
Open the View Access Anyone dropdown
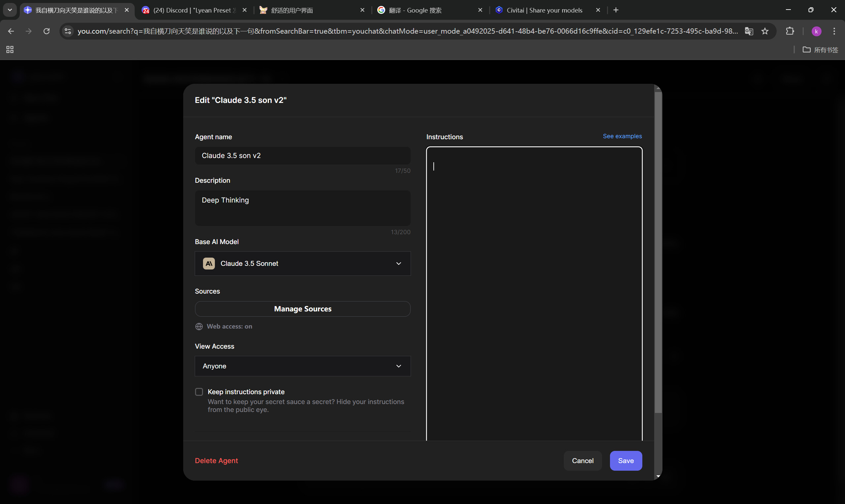coord(302,366)
